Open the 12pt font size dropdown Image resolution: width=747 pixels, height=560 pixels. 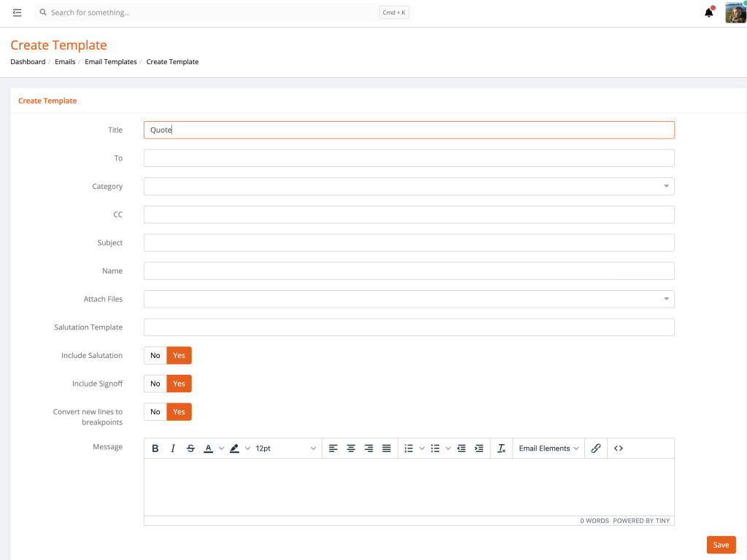pyautogui.click(x=285, y=448)
